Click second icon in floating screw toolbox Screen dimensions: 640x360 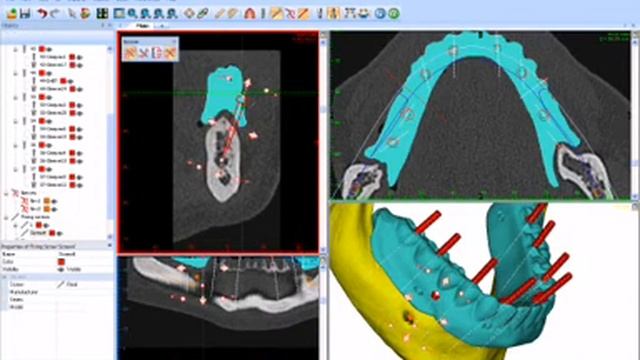[143, 53]
